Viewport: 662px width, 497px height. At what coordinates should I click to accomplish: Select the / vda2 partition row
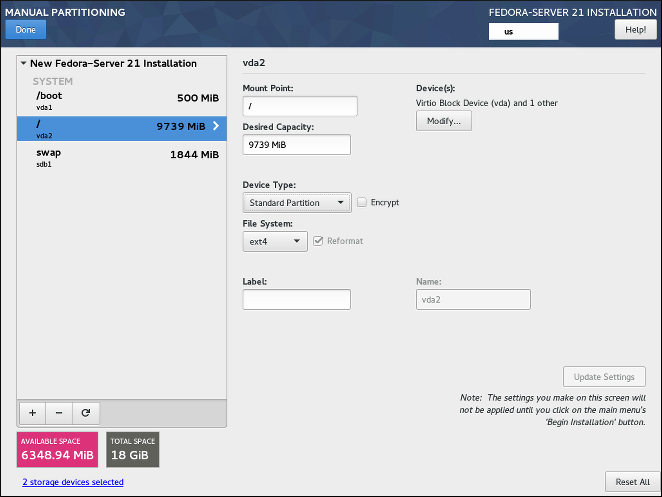point(122,128)
